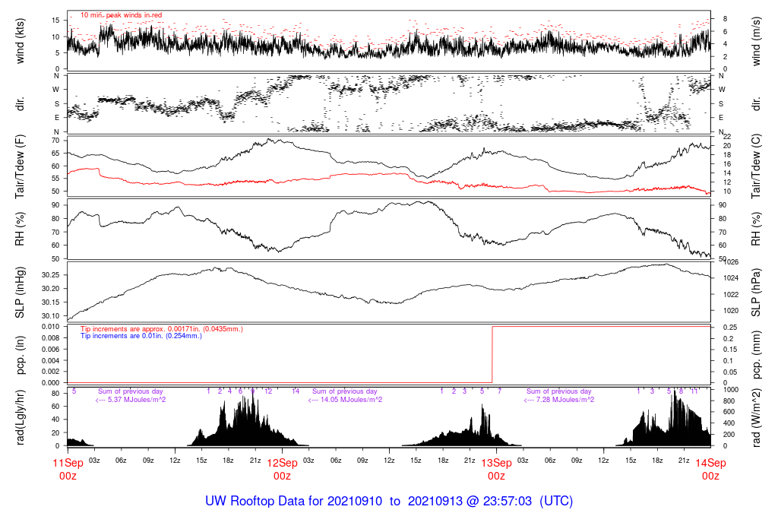Select the 'rad (W/m^2)' axis label
The width and height of the screenshot is (778, 532).
point(756,418)
